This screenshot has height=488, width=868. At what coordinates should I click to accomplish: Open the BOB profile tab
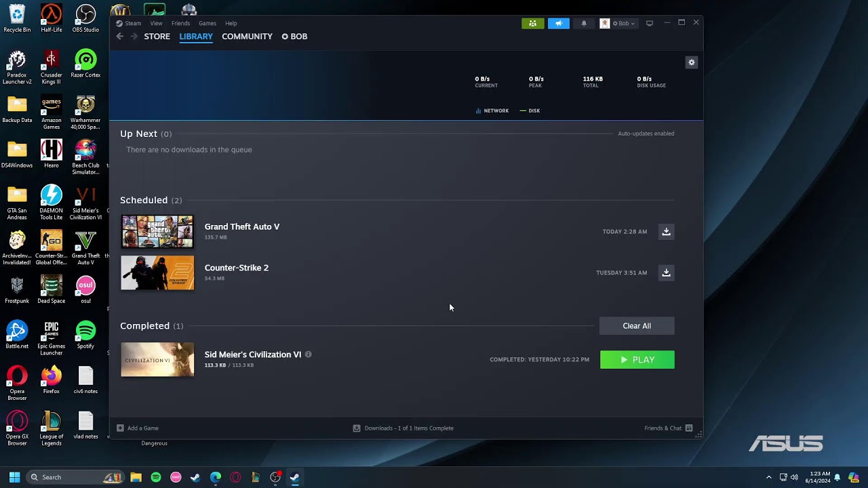coord(295,37)
